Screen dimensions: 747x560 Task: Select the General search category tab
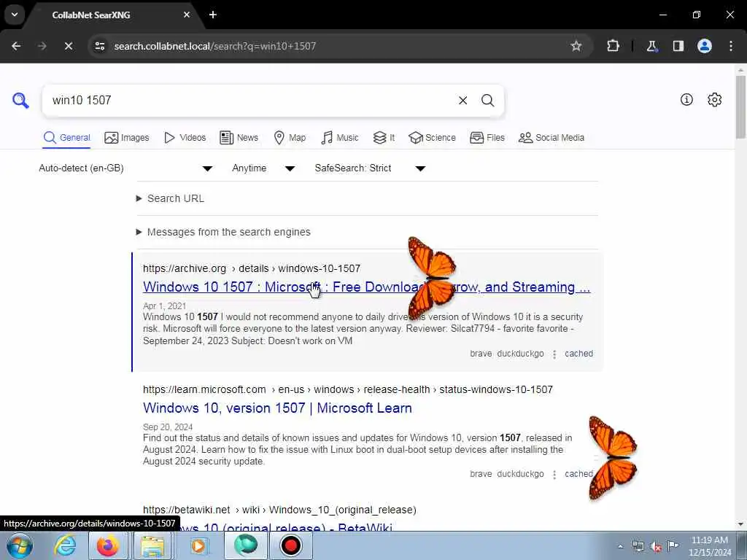66,138
